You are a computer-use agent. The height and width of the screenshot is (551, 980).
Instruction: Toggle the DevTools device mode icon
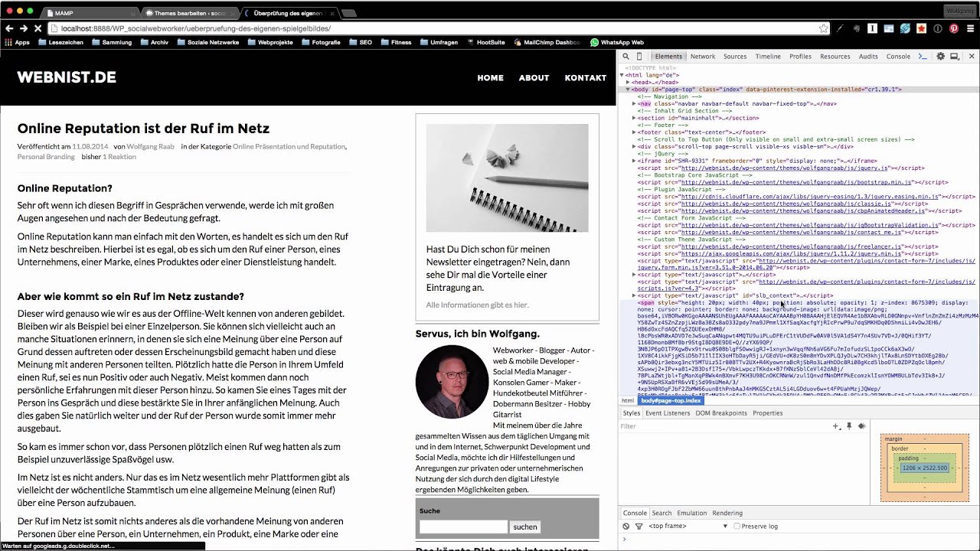(640, 57)
